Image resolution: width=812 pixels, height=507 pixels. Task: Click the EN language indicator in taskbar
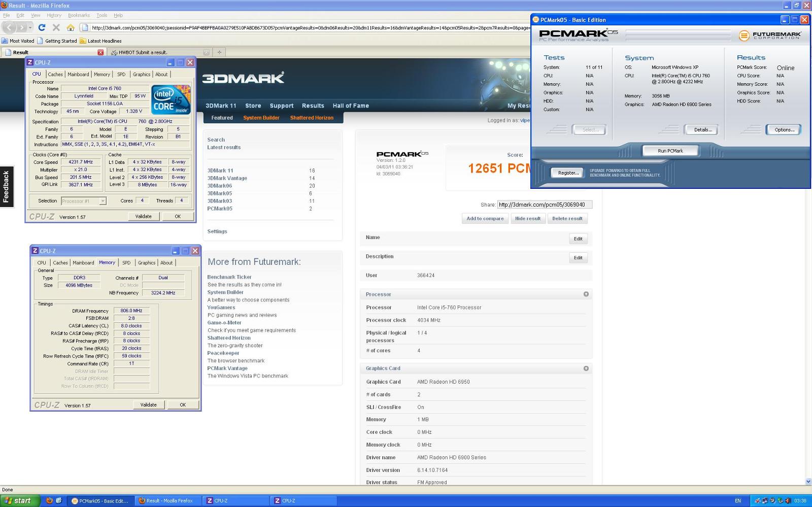(x=738, y=501)
